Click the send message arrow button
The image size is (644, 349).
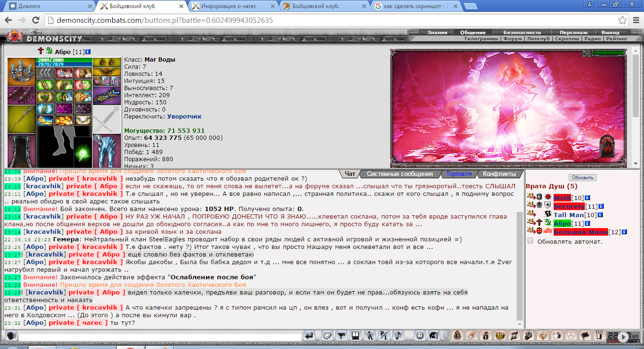coord(309,336)
